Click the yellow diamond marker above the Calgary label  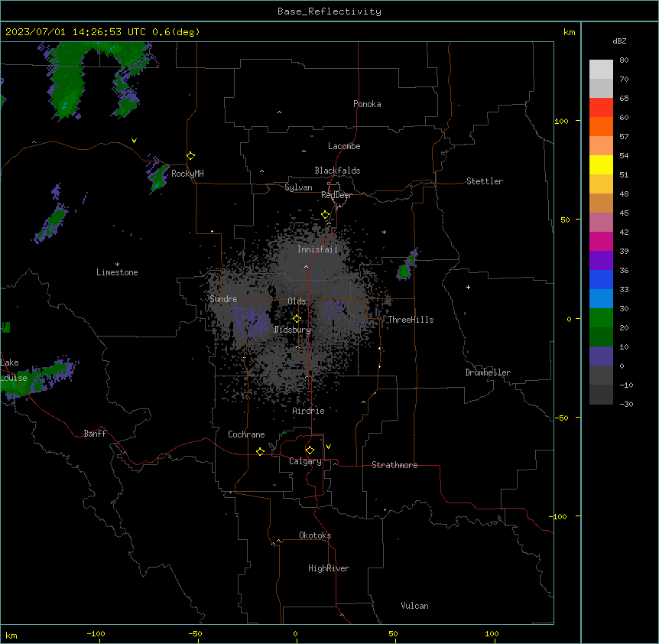[x=310, y=450]
